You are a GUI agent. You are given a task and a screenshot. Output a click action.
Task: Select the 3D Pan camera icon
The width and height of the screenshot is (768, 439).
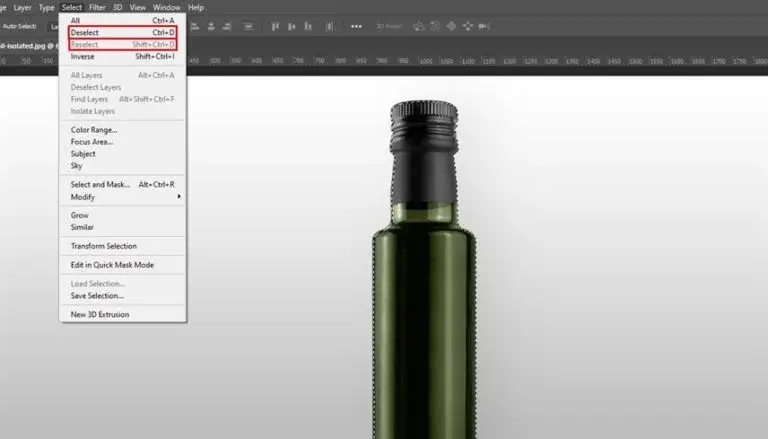coord(451,26)
